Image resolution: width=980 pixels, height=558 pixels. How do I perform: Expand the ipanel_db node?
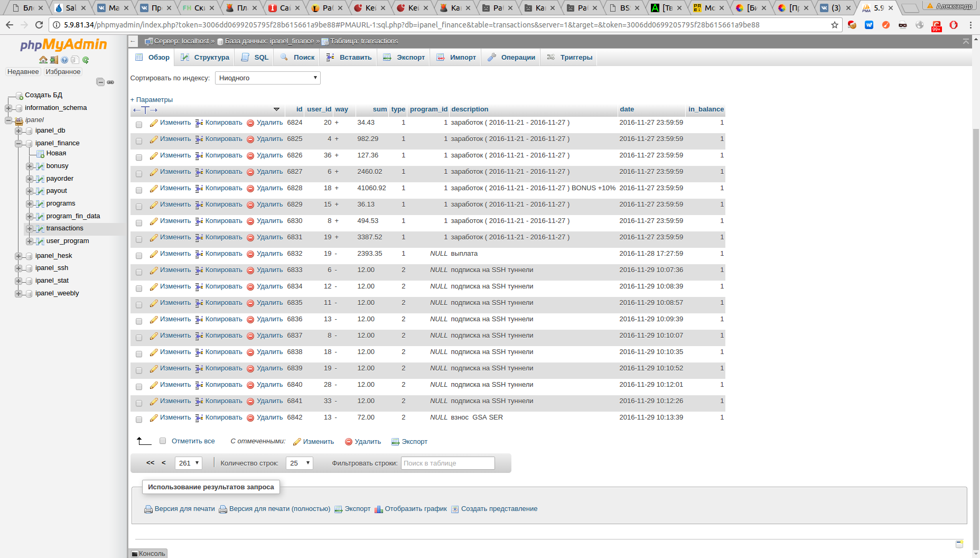coord(18,131)
